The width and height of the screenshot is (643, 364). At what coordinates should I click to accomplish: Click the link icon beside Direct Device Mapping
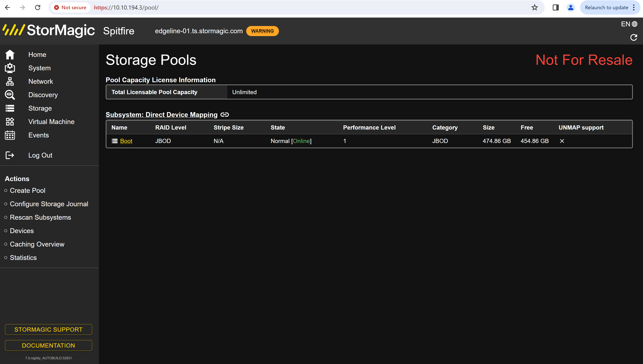click(x=225, y=114)
